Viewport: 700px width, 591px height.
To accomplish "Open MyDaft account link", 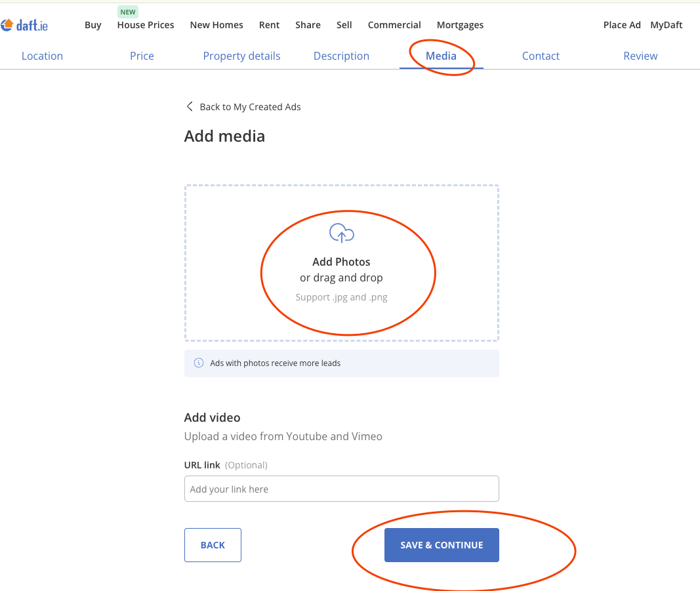I will click(x=666, y=25).
